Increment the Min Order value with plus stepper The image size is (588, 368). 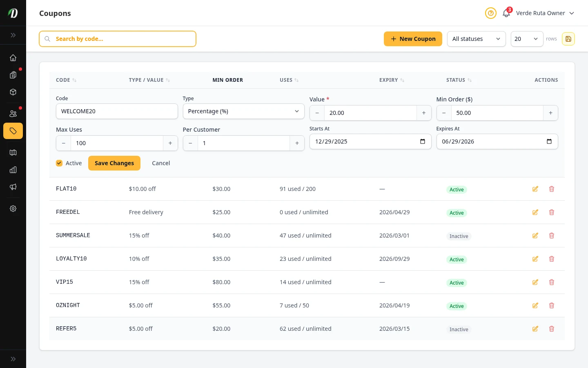coord(550,113)
